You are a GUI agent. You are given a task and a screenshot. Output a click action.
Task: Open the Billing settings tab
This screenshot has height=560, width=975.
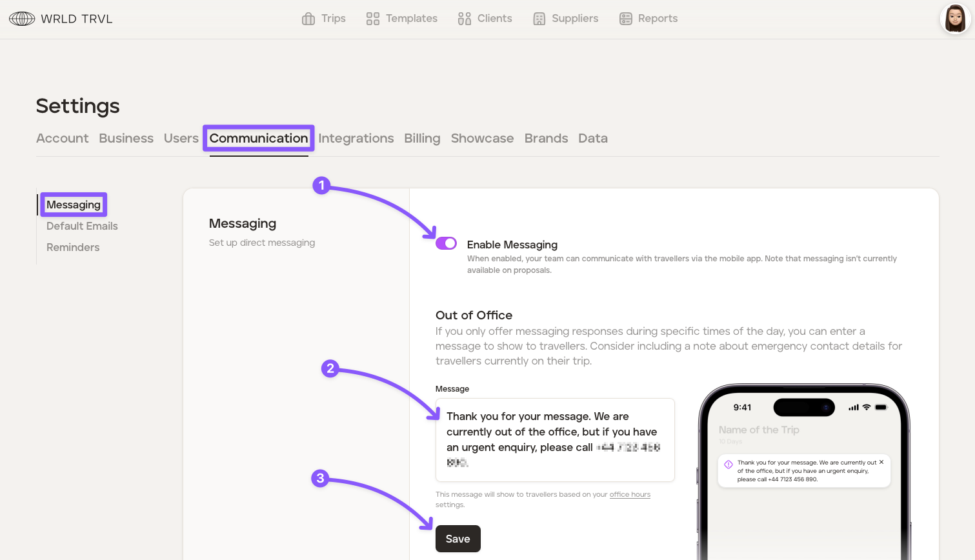(422, 138)
